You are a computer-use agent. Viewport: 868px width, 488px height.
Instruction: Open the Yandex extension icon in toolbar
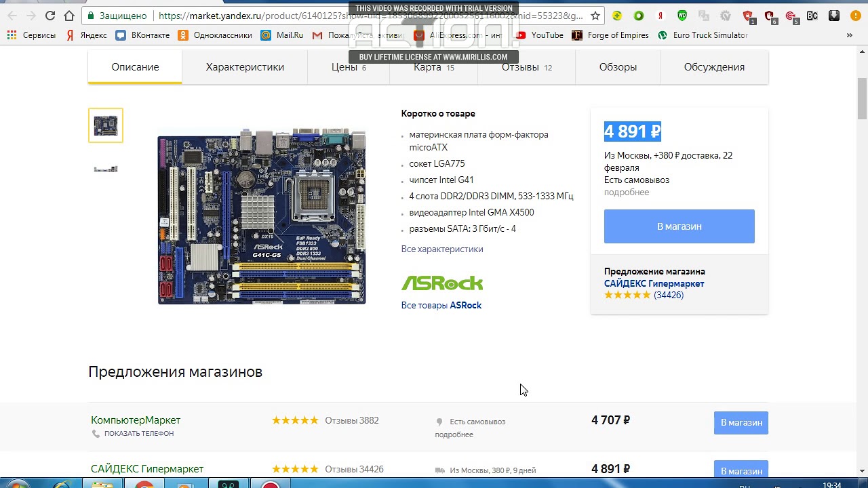660,16
